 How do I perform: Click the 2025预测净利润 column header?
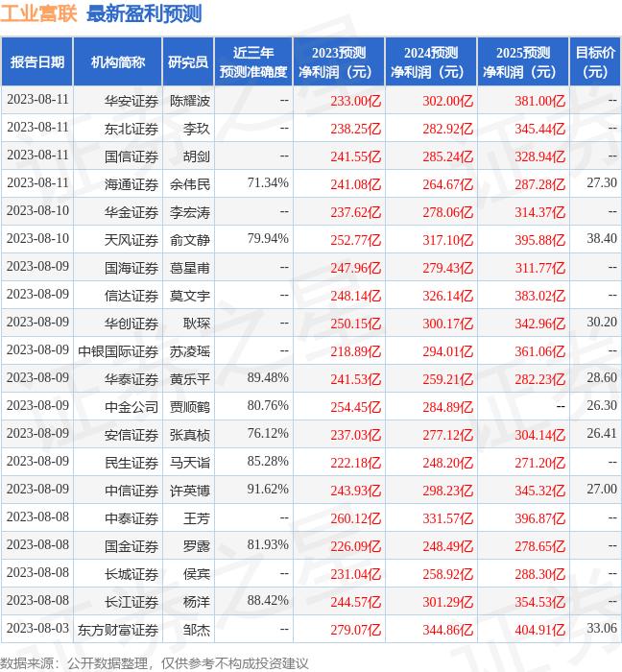pyautogui.click(x=523, y=62)
